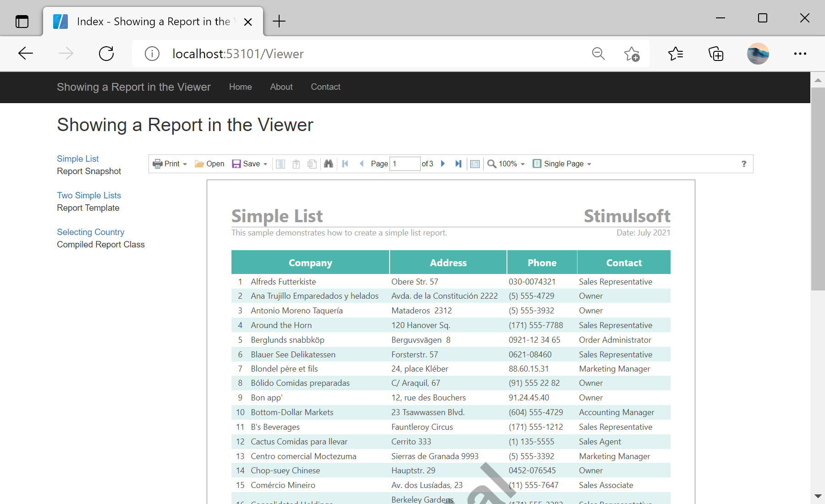This screenshot has height=504, width=825.
Task: Click the site information icon in address bar
Action: (152, 54)
